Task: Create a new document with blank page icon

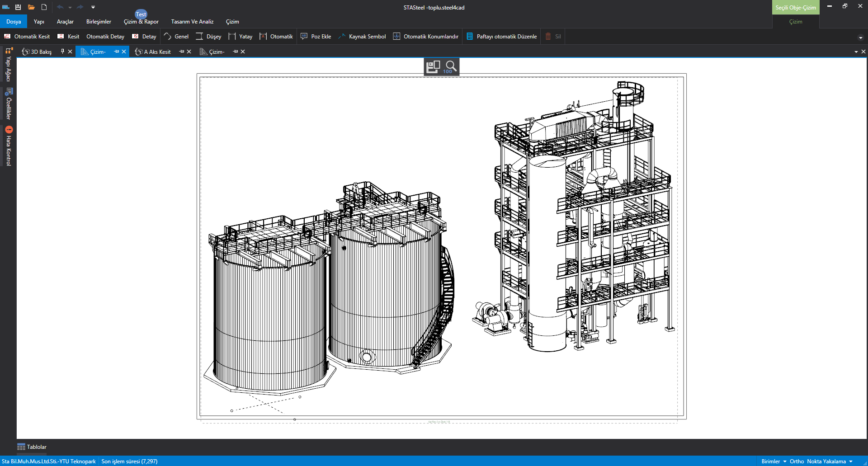Action: (44, 7)
